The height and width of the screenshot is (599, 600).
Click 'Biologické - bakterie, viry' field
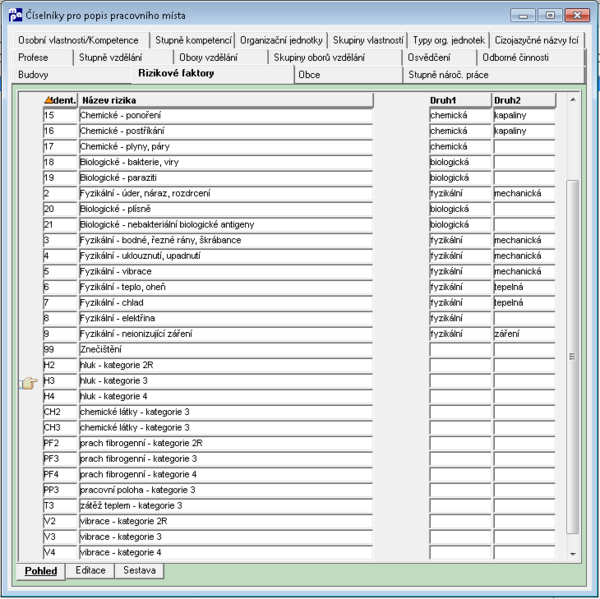point(226,162)
